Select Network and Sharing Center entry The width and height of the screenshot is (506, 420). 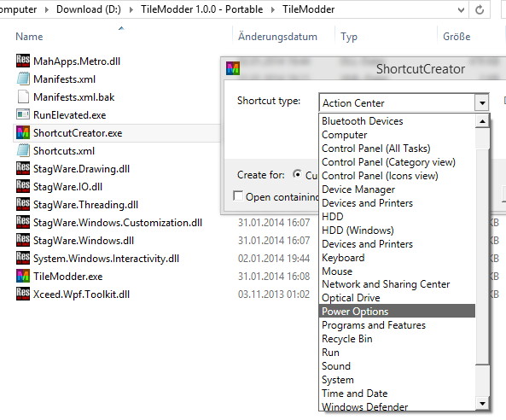pos(397,284)
